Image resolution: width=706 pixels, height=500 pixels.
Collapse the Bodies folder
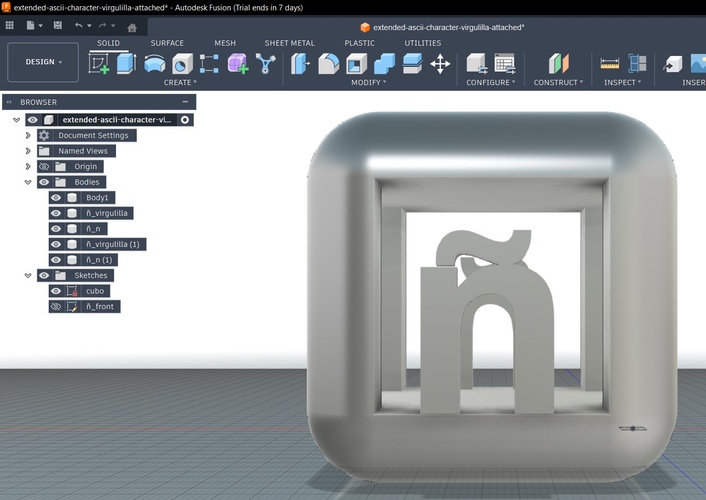tap(28, 182)
